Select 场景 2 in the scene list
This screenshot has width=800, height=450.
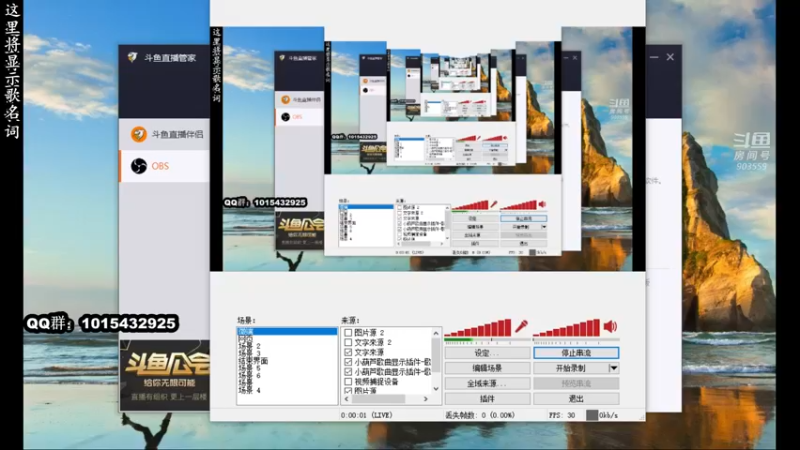point(249,346)
